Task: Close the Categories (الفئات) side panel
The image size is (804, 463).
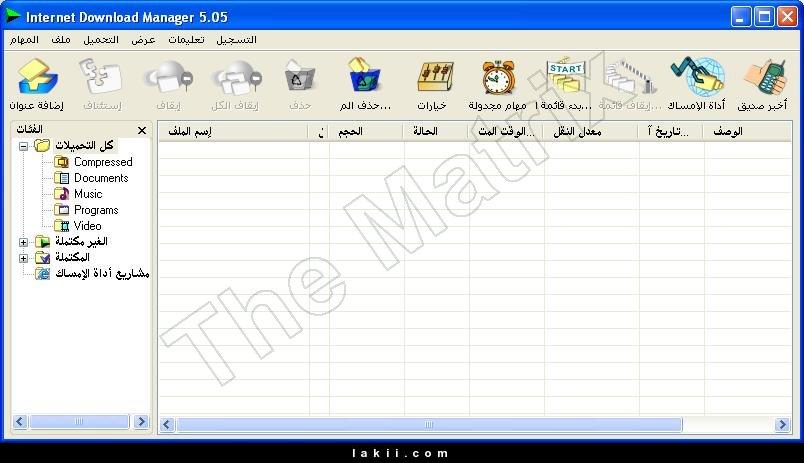Action: coord(142,130)
